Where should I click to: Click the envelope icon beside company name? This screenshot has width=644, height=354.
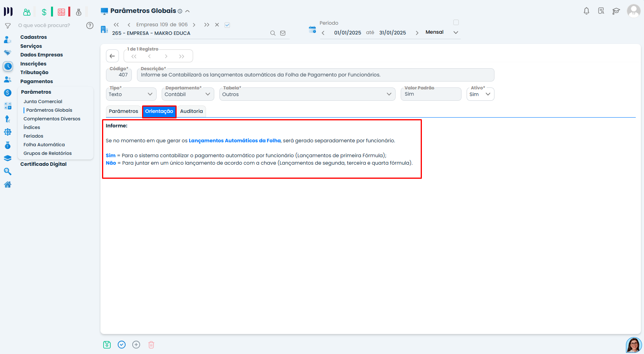coord(283,33)
